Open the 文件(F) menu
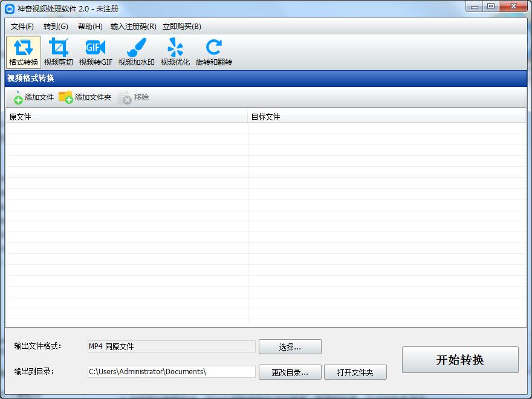Viewport: 532px width, 399px height. coord(21,27)
